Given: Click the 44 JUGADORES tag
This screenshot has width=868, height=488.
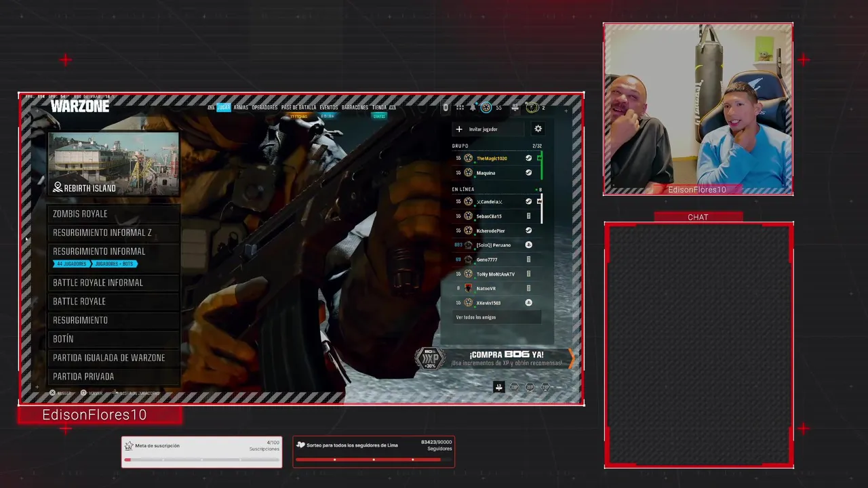Looking at the screenshot, I should [71, 264].
